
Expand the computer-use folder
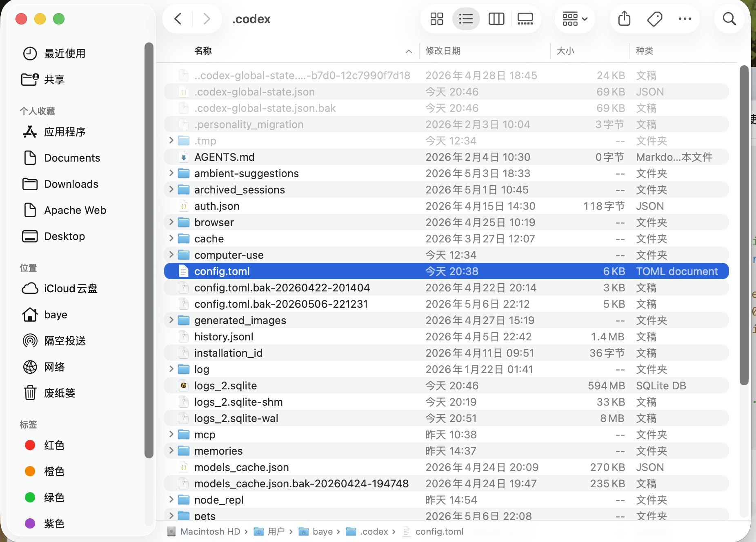(x=171, y=255)
